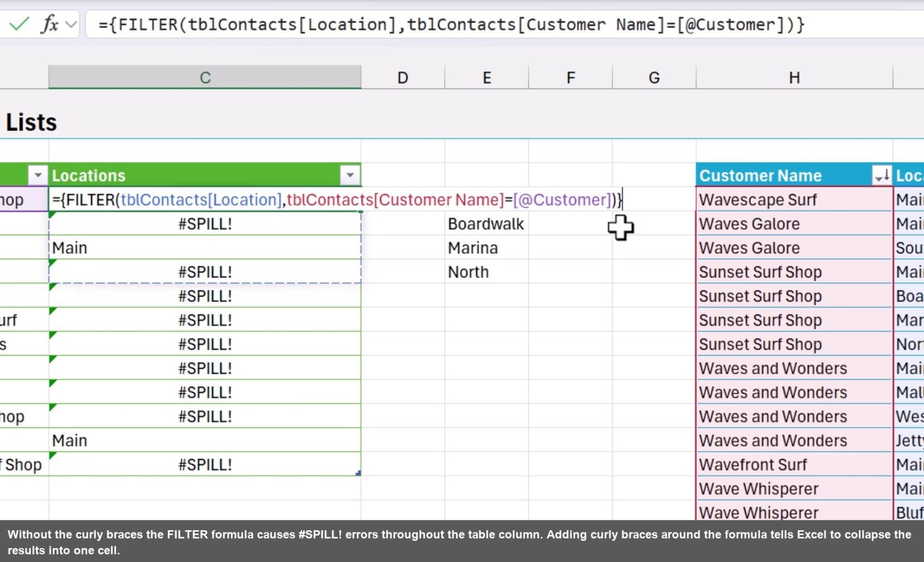This screenshot has width=924, height=562.
Task: Click the Locations table header cell
Action: (x=205, y=175)
